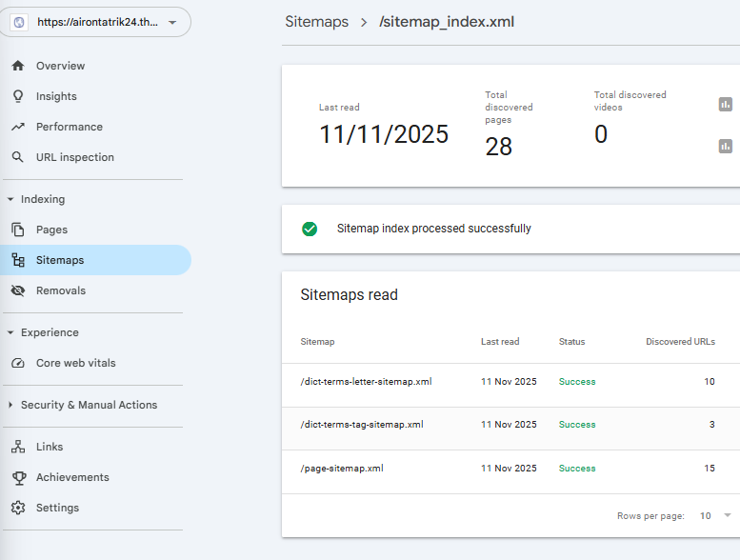
Task: Collapse the Indexing section
Action: tap(10, 199)
